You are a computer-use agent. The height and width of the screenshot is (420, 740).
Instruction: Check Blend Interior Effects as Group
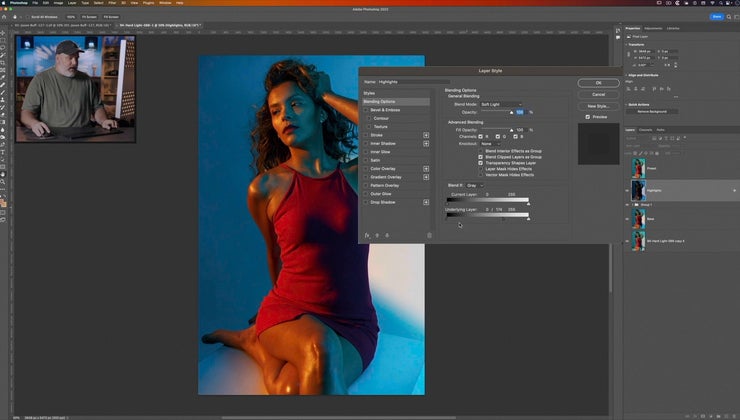pyautogui.click(x=480, y=151)
